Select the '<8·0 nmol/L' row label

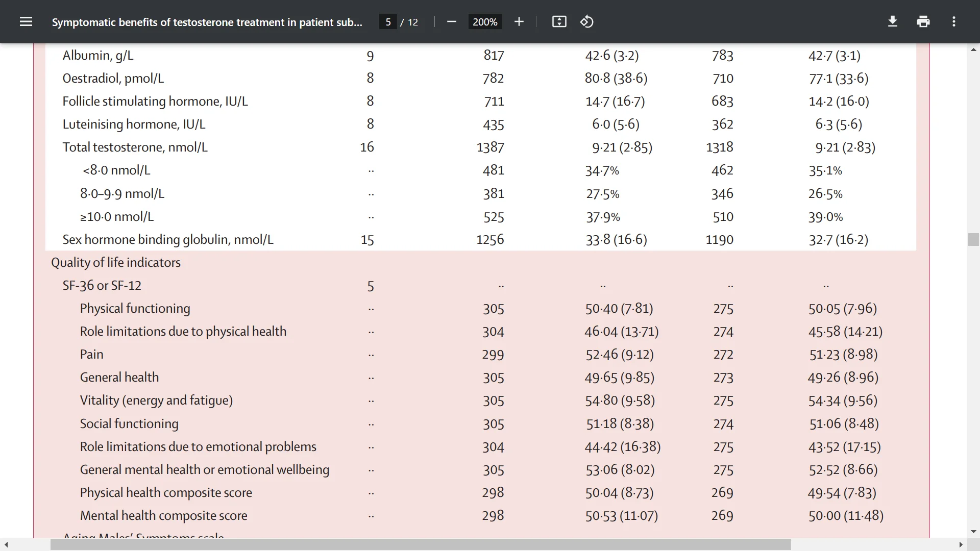(116, 170)
